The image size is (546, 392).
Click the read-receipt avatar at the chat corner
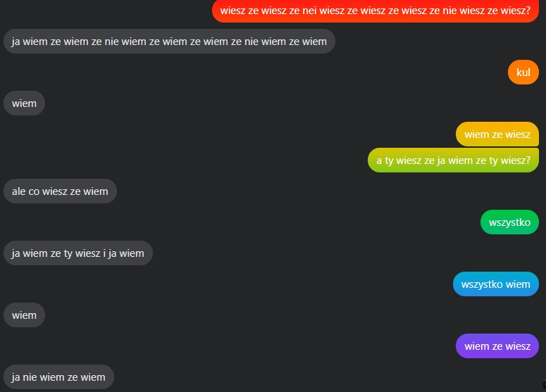tap(544, 384)
